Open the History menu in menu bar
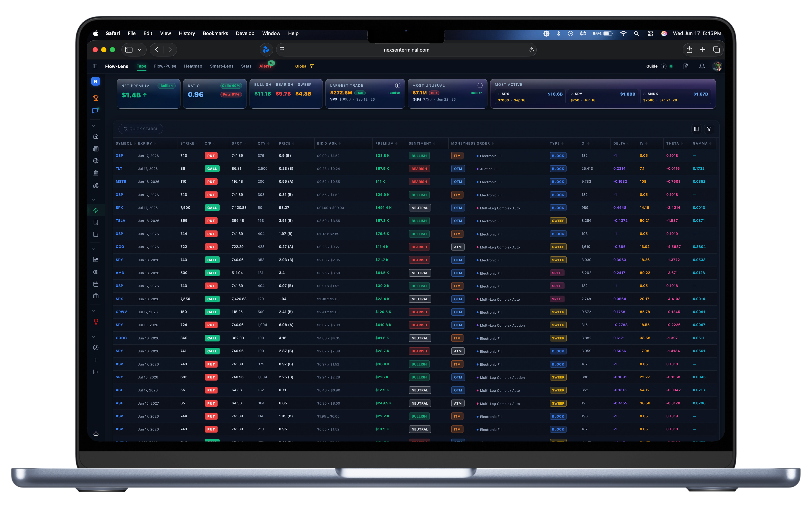The height and width of the screenshot is (508, 812). pos(187,33)
